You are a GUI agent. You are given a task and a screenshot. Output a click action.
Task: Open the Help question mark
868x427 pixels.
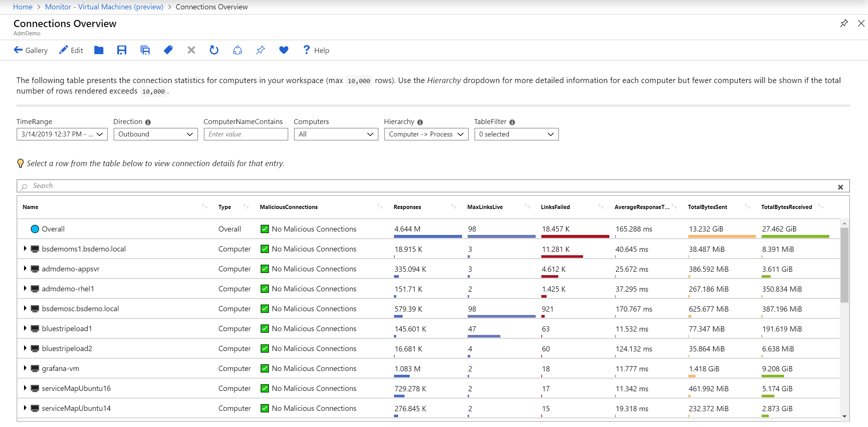[x=316, y=50]
